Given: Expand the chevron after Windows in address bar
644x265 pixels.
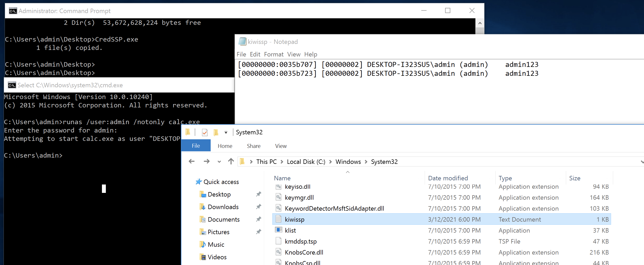Looking at the screenshot, I should click(366, 162).
